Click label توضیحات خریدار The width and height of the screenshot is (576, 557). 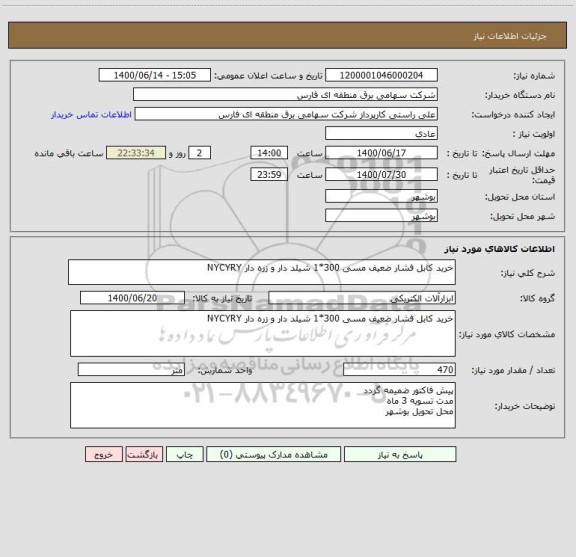(x=525, y=406)
